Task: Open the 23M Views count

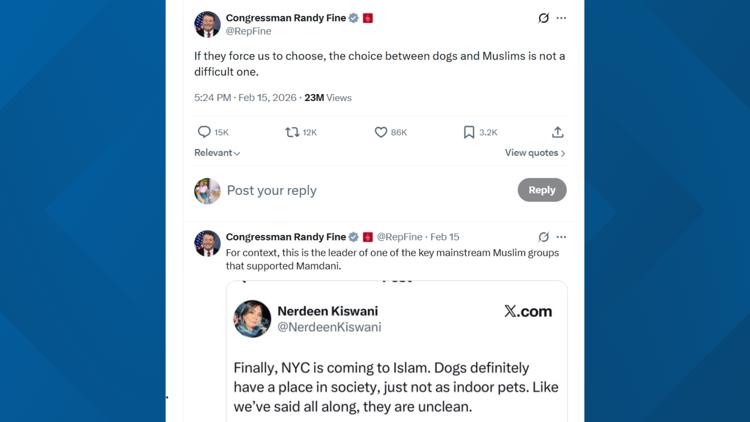Action: point(328,98)
